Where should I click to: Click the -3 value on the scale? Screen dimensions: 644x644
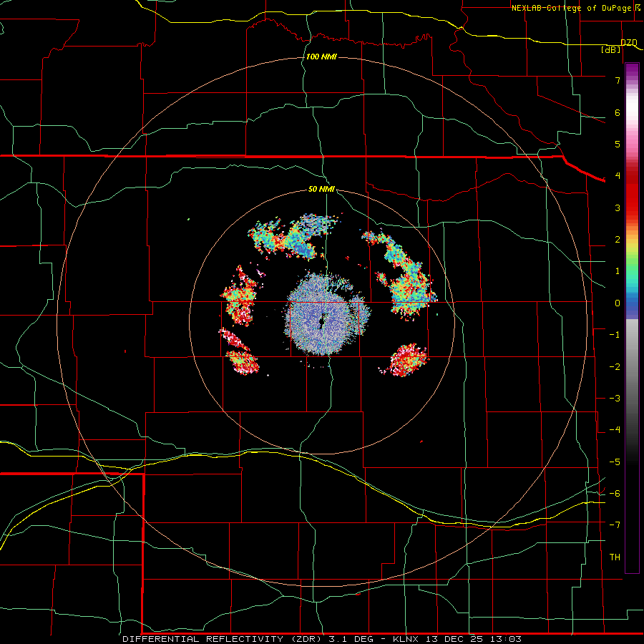click(x=615, y=399)
